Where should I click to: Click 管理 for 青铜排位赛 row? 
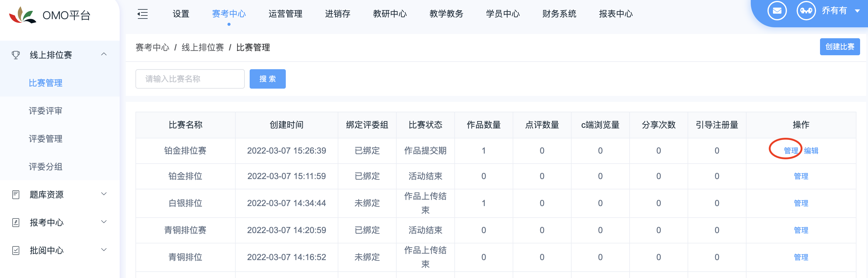tap(801, 230)
